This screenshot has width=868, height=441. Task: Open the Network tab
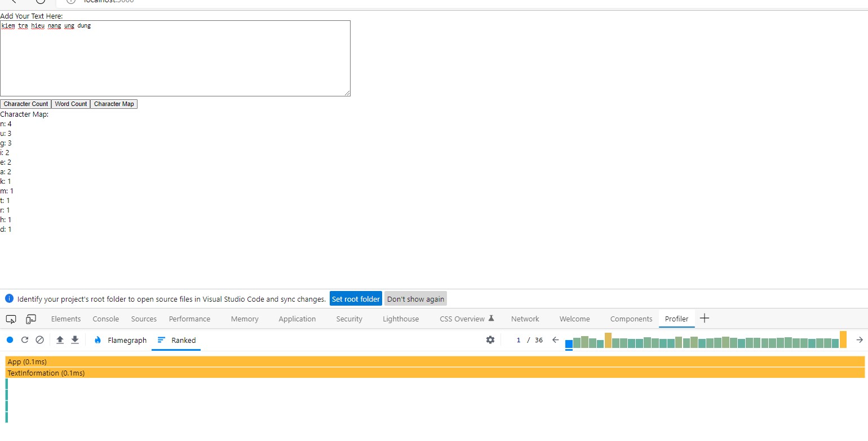tap(525, 319)
